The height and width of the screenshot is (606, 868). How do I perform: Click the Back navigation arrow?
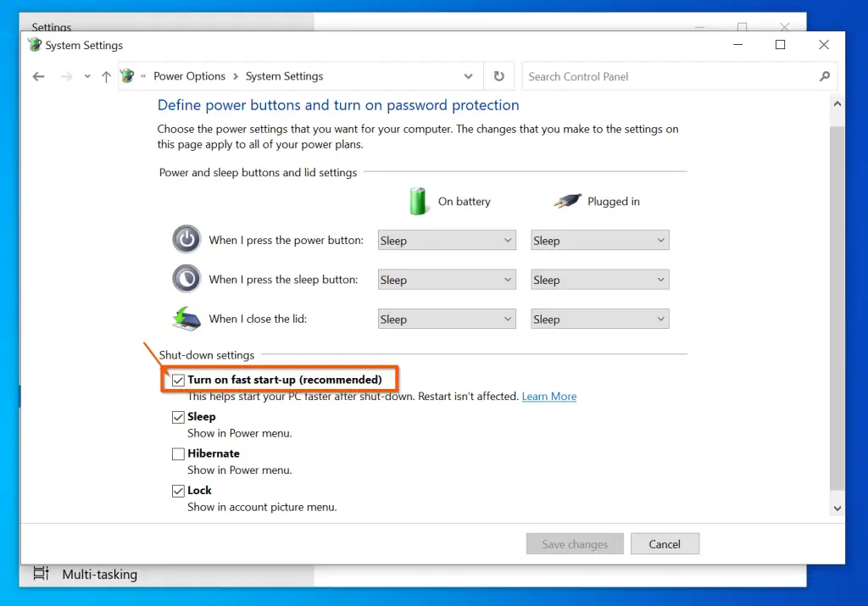pyautogui.click(x=38, y=76)
